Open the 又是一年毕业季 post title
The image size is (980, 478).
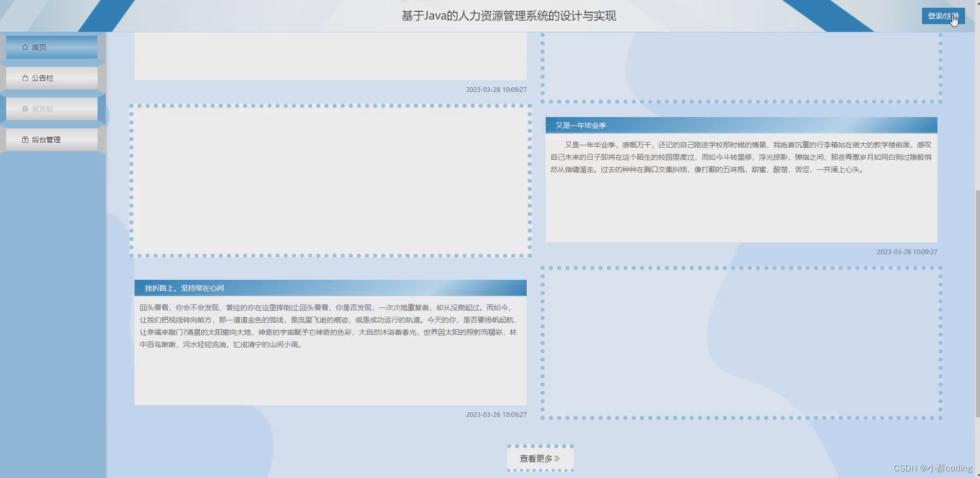click(x=581, y=125)
